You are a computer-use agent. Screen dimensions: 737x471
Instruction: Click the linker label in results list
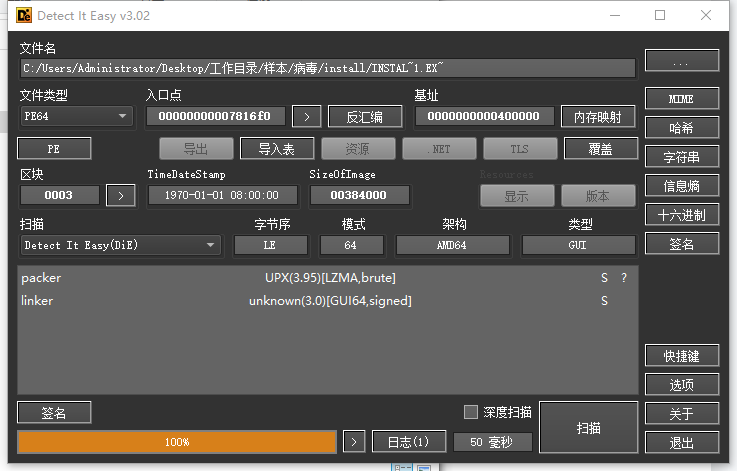[x=37, y=301]
